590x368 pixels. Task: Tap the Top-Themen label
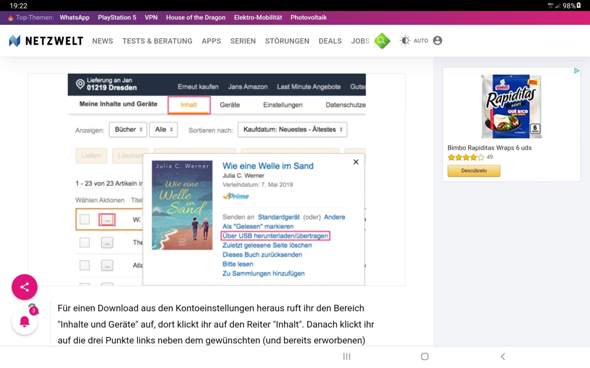[x=30, y=17]
